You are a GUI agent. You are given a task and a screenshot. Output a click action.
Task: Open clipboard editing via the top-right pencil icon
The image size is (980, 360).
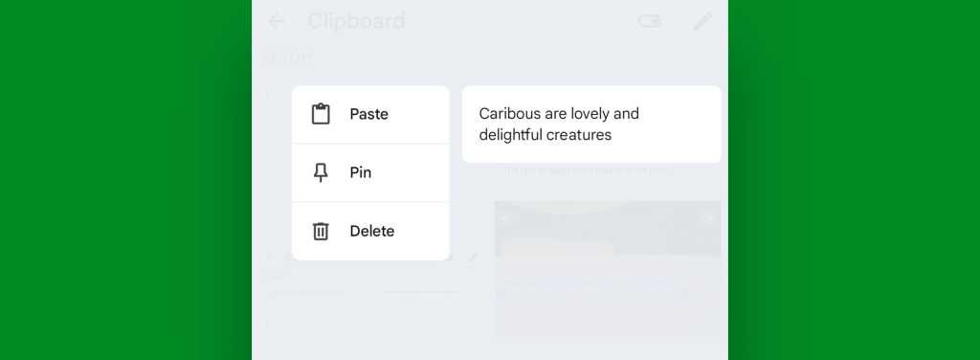coord(702,22)
